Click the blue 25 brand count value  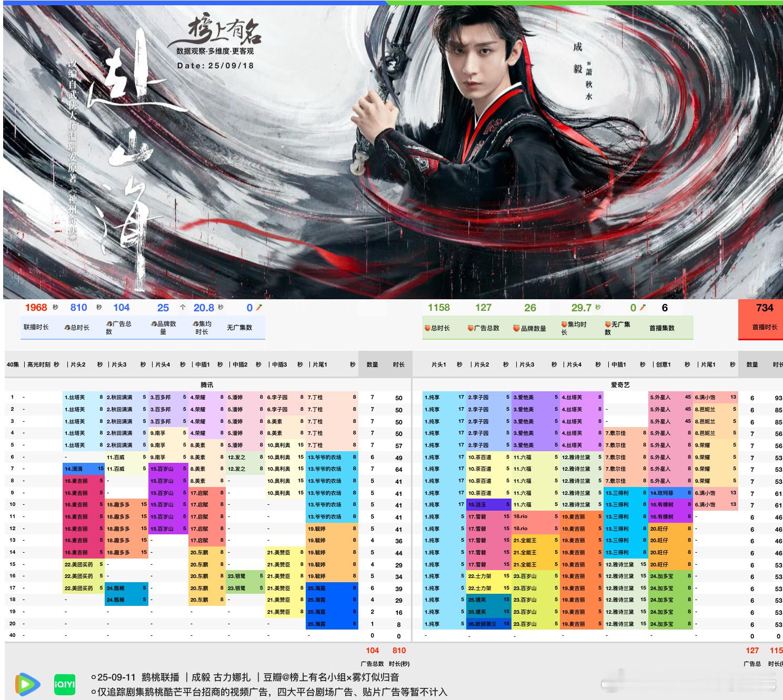163,308
